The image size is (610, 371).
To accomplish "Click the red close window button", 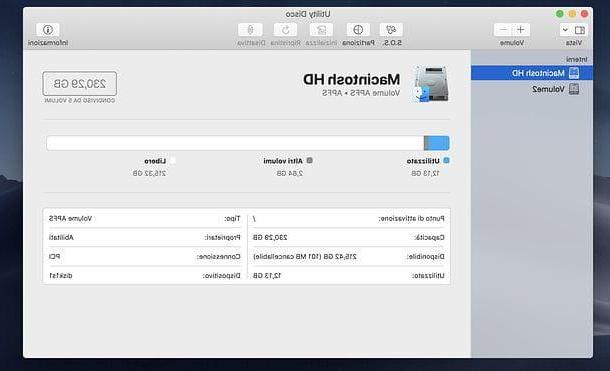I will point(584,14).
